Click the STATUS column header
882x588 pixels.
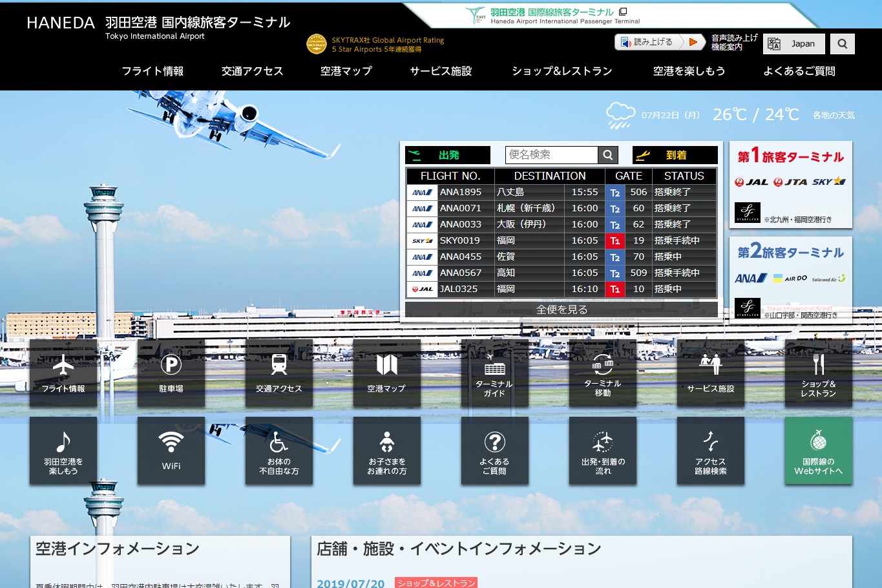click(x=684, y=176)
